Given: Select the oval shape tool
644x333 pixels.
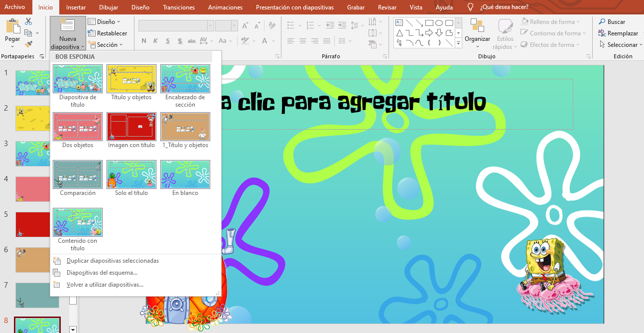Looking at the screenshot, I should [x=439, y=22].
